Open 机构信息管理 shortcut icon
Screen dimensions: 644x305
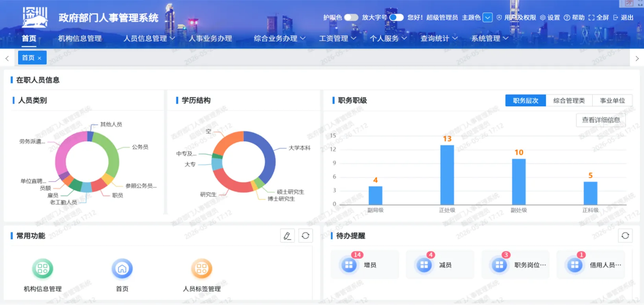[42, 269]
